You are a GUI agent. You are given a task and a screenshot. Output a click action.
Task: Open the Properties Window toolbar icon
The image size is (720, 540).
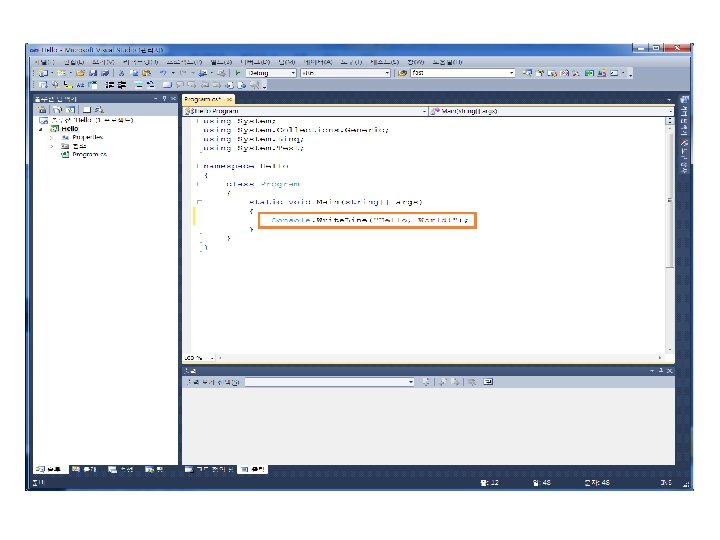tap(540, 73)
